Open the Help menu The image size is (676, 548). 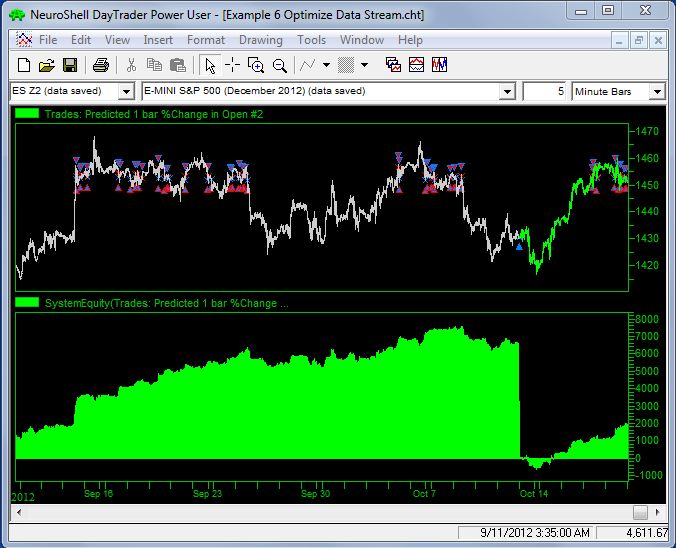pos(410,40)
